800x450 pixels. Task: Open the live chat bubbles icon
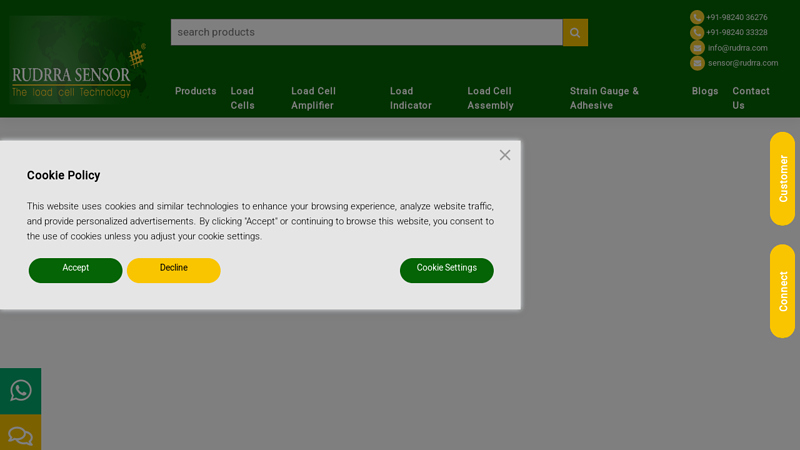[20, 435]
